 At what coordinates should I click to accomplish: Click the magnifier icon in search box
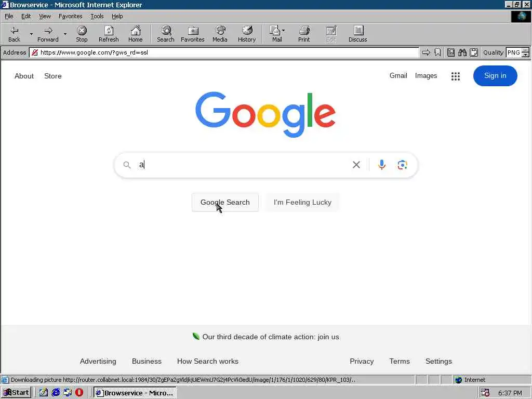[x=127, y=165]
